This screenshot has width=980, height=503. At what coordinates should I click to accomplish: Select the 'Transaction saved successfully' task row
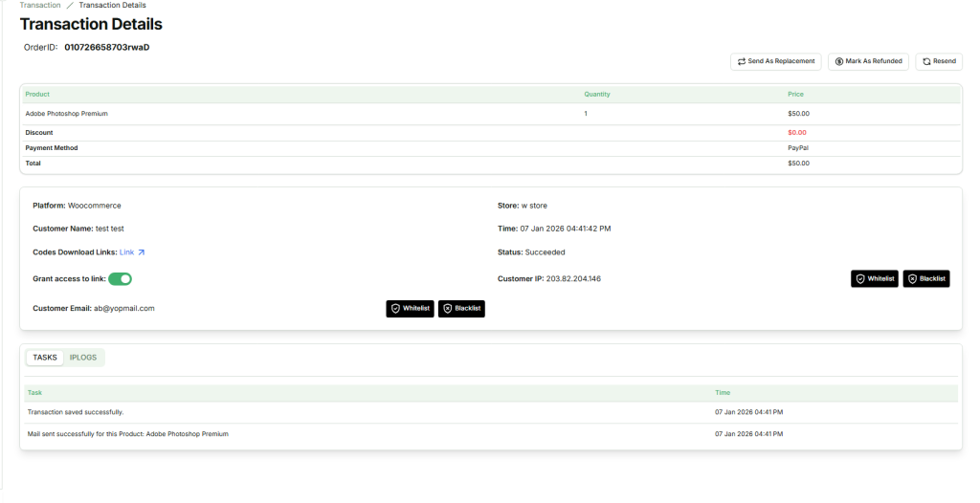[76, 412]
